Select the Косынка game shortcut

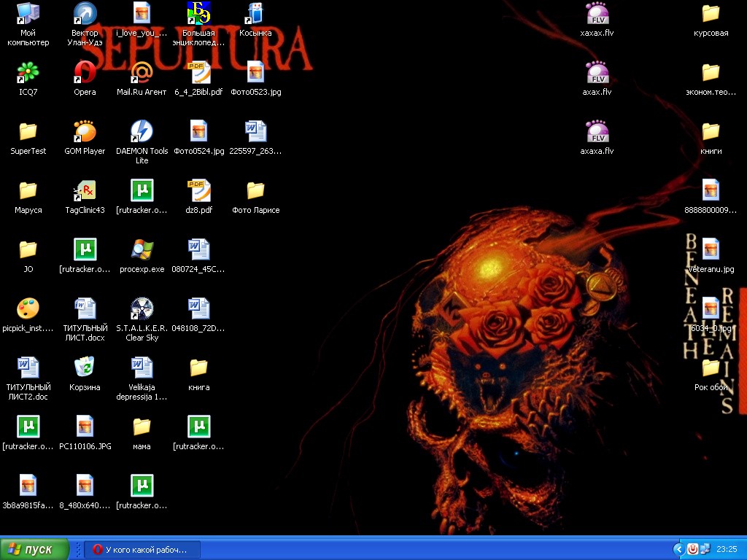point(255,13)
